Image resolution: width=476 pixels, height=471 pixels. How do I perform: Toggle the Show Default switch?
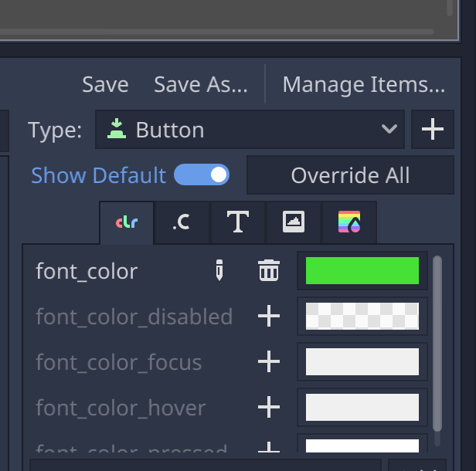(x=202, y=175)
